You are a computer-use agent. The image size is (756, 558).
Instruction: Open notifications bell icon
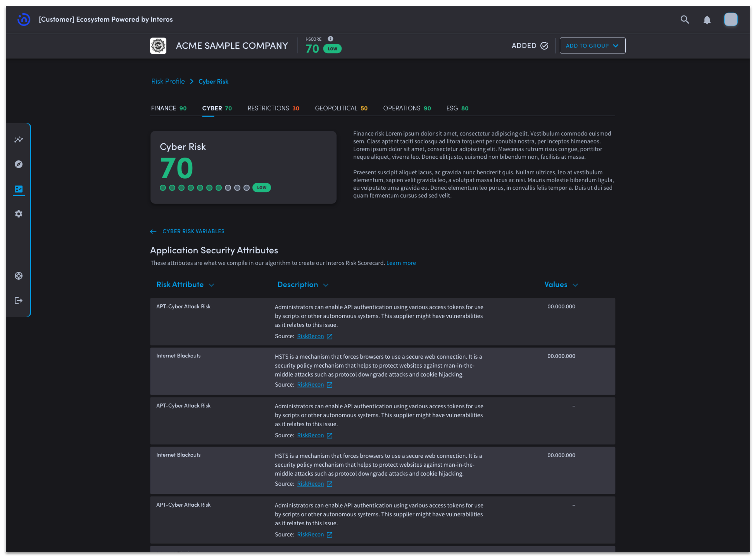[707, 20]
